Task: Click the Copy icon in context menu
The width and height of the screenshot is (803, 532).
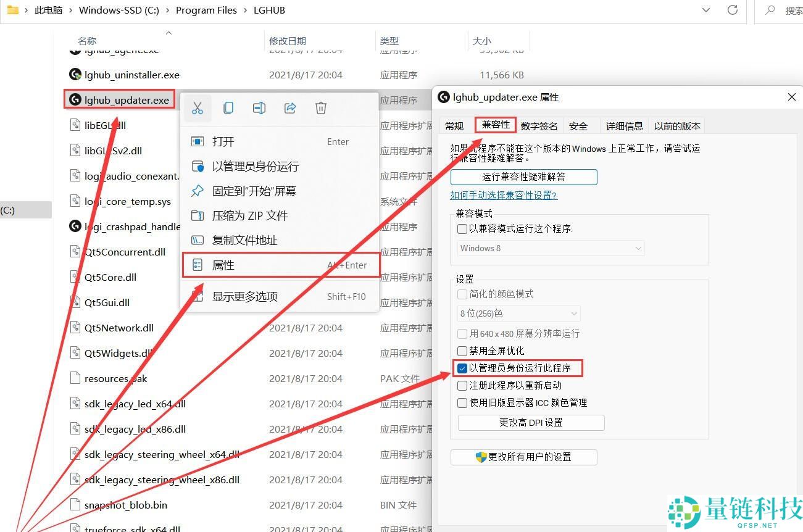Action: coord(228,108)
